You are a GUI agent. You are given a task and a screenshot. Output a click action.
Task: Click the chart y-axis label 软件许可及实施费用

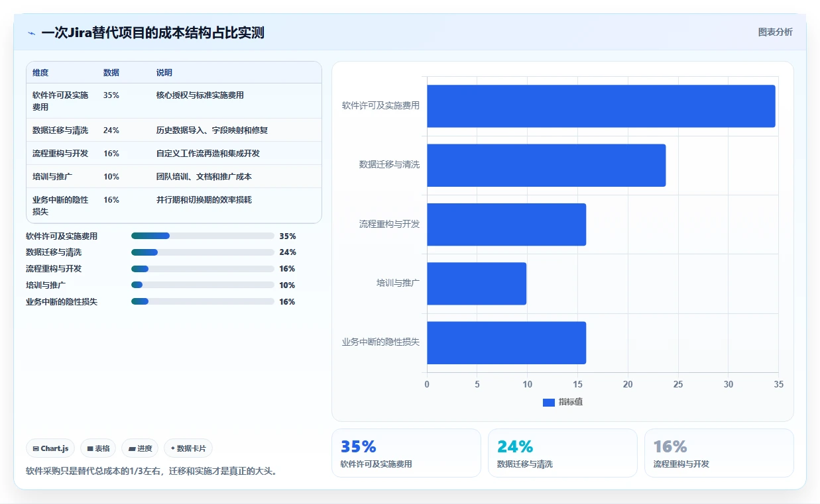coord(381,105)
